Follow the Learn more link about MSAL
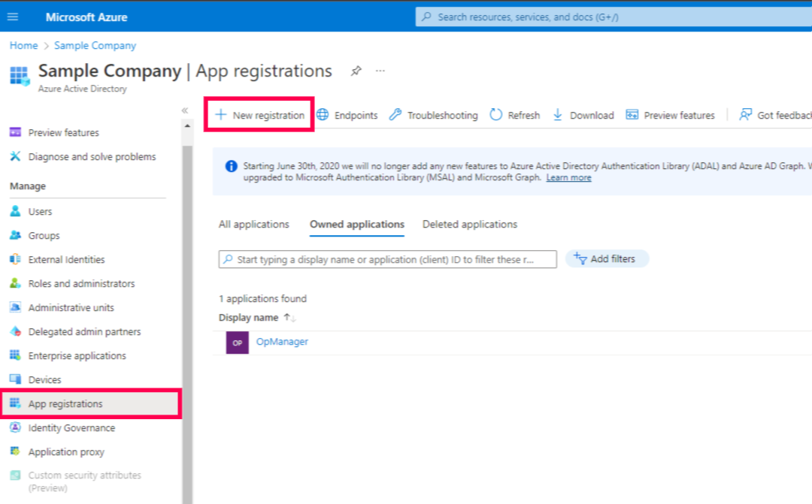 [568, 178]
